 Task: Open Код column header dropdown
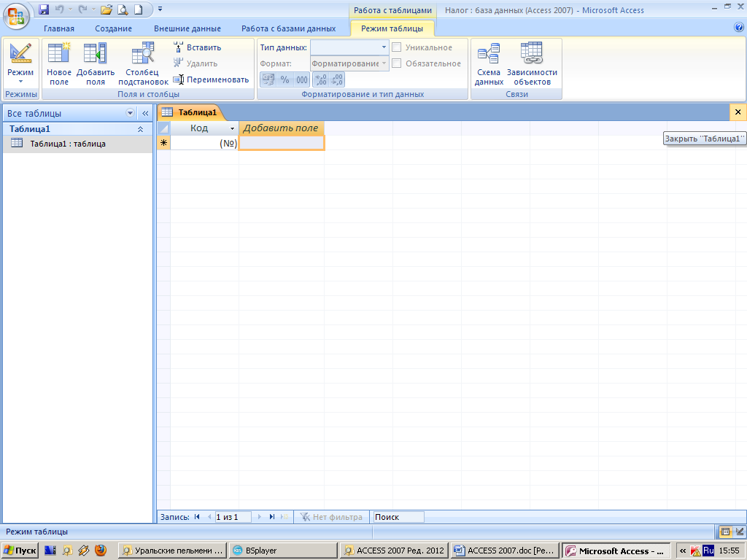[233, 128]
